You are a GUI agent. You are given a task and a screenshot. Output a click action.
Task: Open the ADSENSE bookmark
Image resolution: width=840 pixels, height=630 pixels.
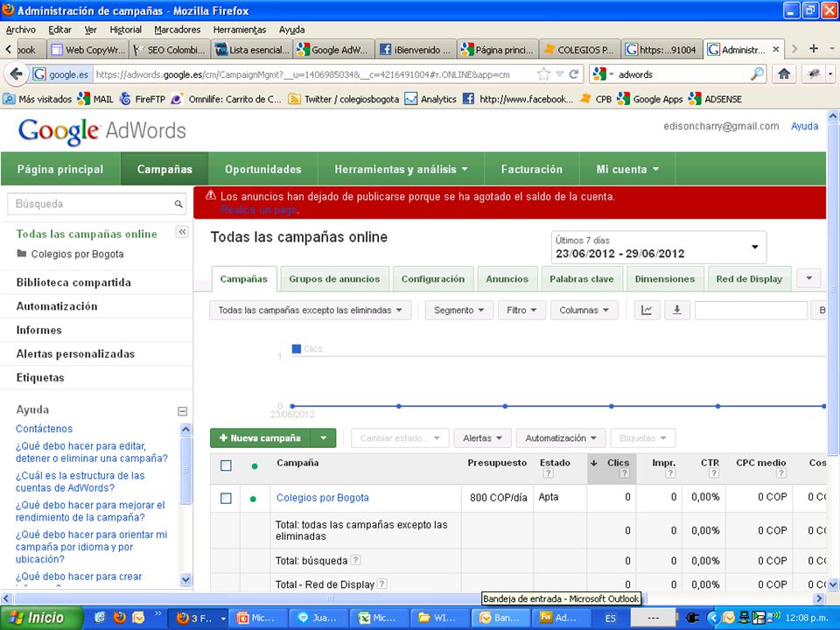coord(715,99)
